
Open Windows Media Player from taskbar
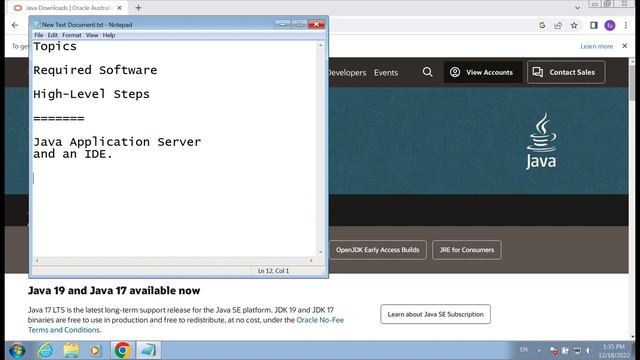pos(95,350)
